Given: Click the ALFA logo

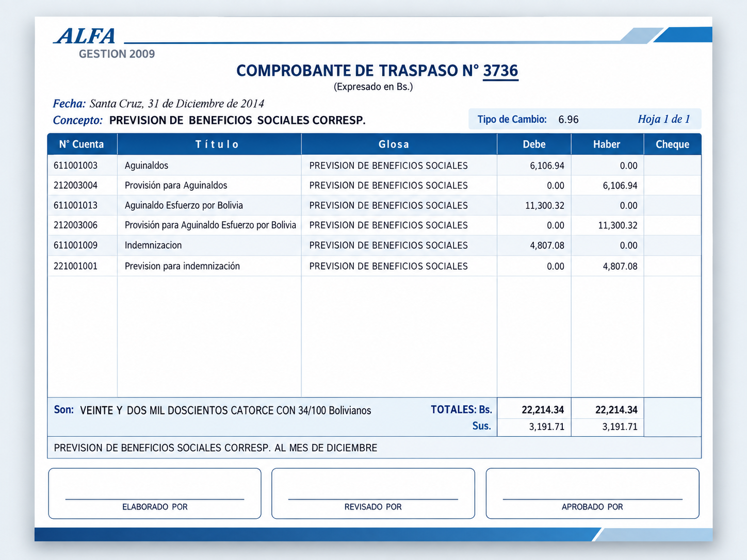Looking at the screenshot, I should pos(85,36).
